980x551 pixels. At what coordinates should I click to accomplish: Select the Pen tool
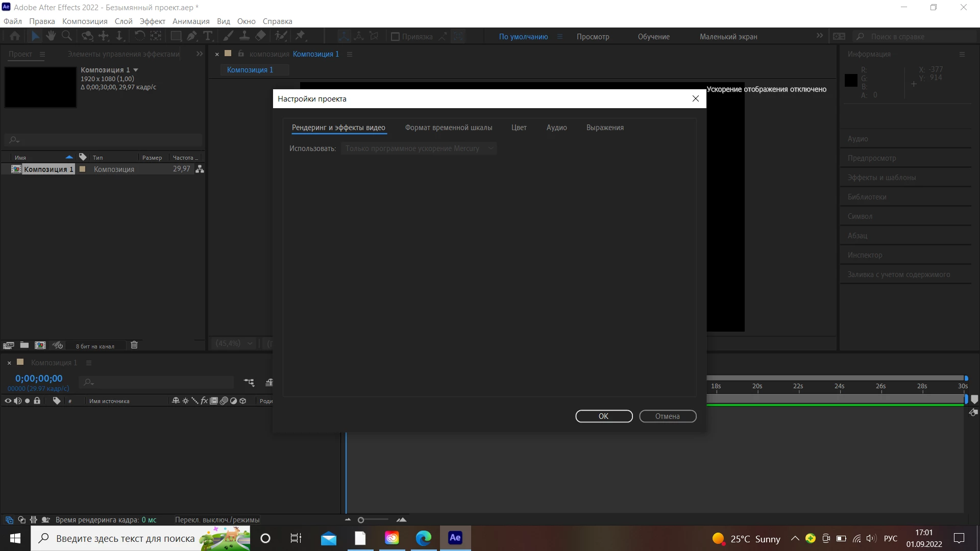[191, 36]
